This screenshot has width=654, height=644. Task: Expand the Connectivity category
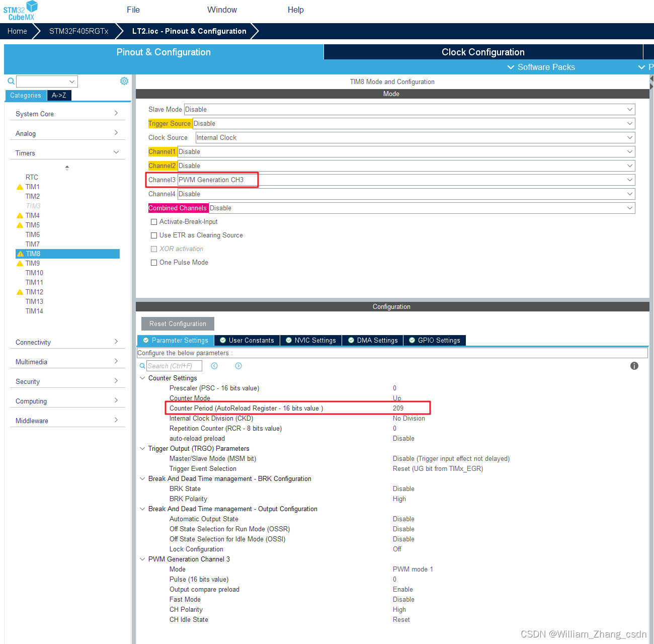pyautogui.click(x=67, y=342)
